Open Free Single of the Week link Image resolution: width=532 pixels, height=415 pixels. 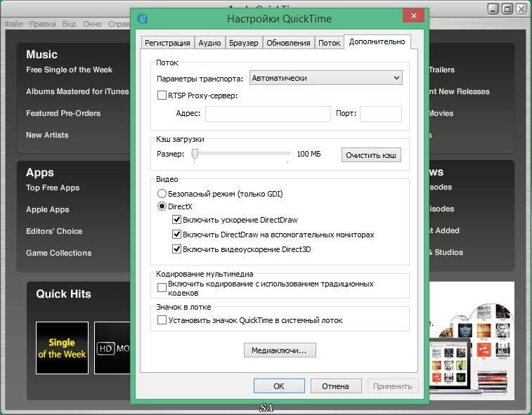tap(69, 70)
